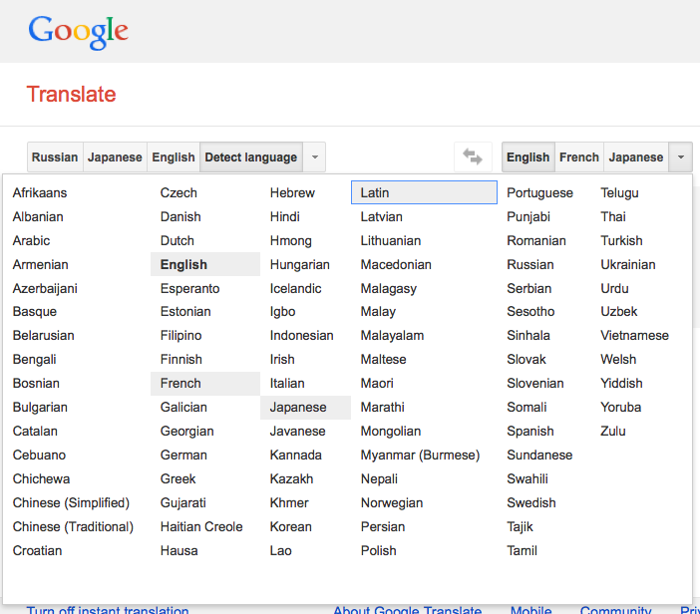Open the source language dropdown arrow
This screenshot has width=700, height=614.
(315, 157)
